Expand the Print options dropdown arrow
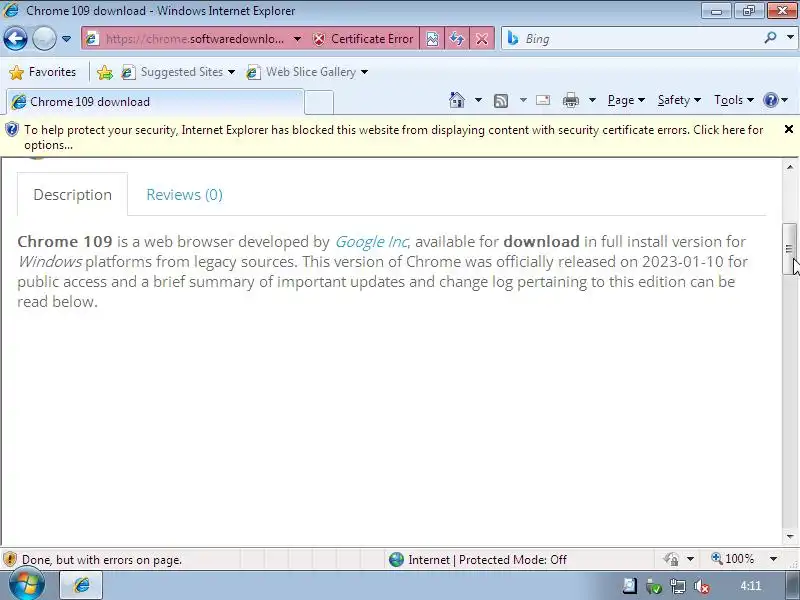Image resolution: width=800 pixels, height=600 pixels. coord(592,100)
